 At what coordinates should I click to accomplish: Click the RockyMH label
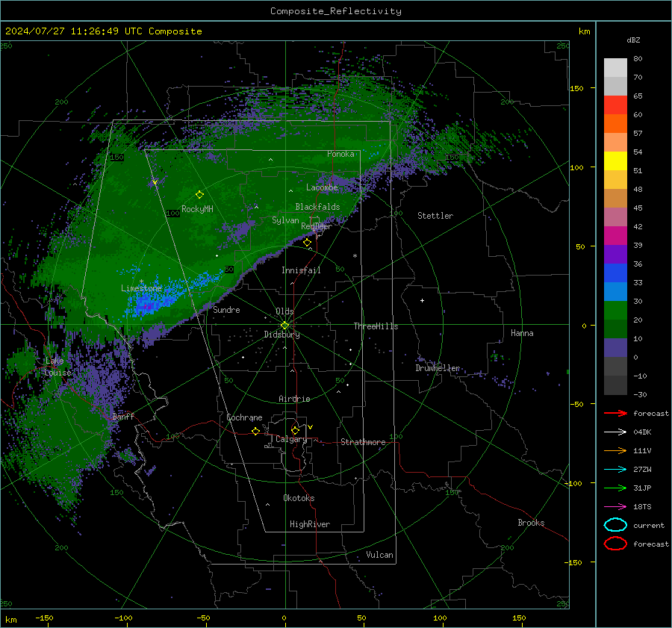click(x=197, y=209)
